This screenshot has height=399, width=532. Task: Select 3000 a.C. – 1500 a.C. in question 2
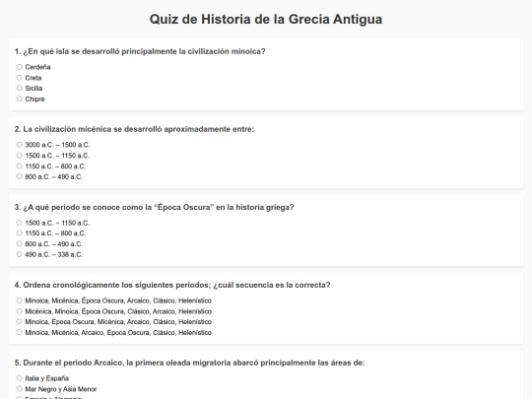click(x=20, y=145)
